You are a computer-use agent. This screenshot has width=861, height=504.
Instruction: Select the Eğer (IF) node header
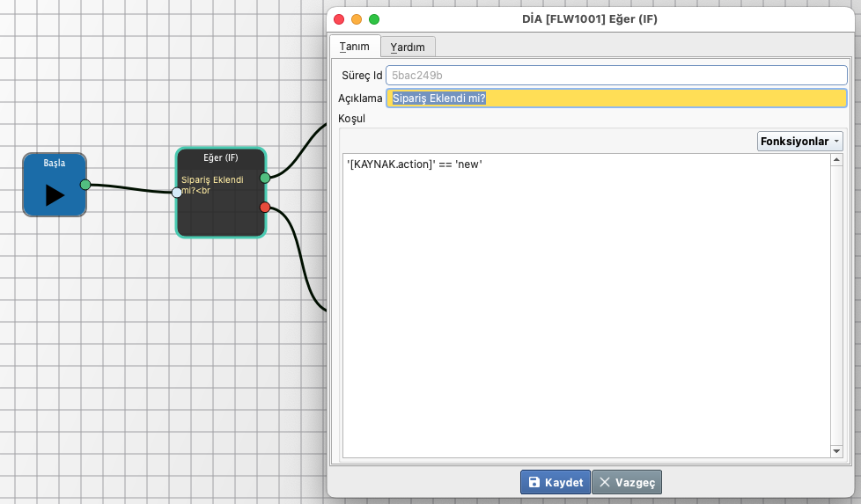coord(220,158)
